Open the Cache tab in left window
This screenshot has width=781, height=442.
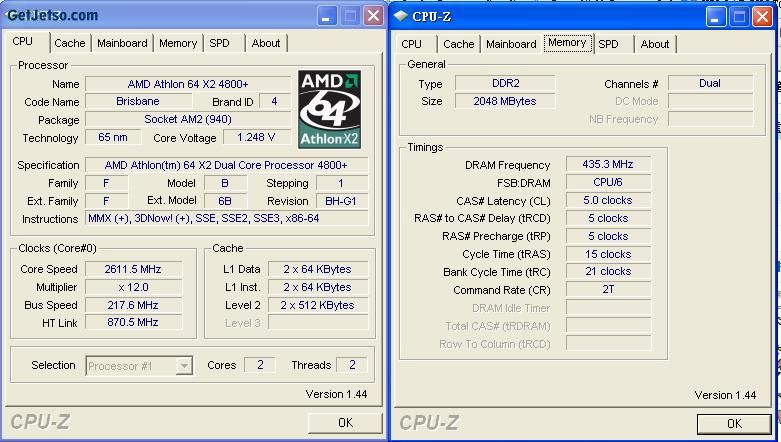[70, 43]
